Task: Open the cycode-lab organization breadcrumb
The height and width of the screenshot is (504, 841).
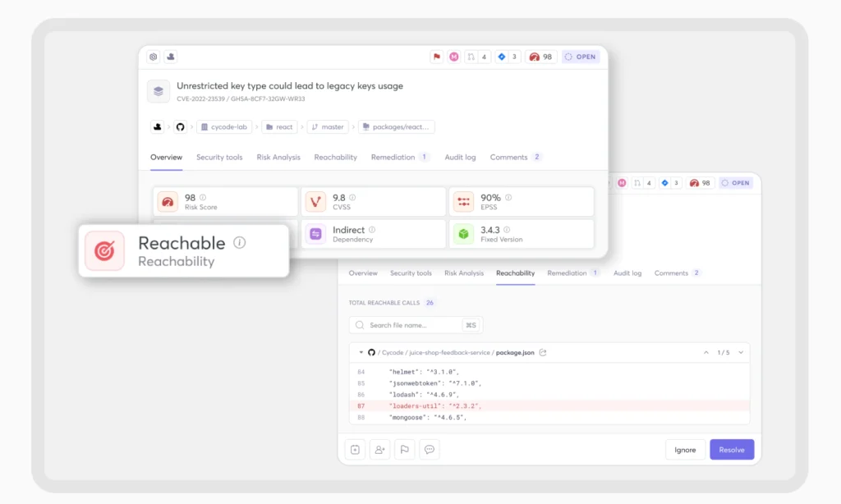Action: 224,127
